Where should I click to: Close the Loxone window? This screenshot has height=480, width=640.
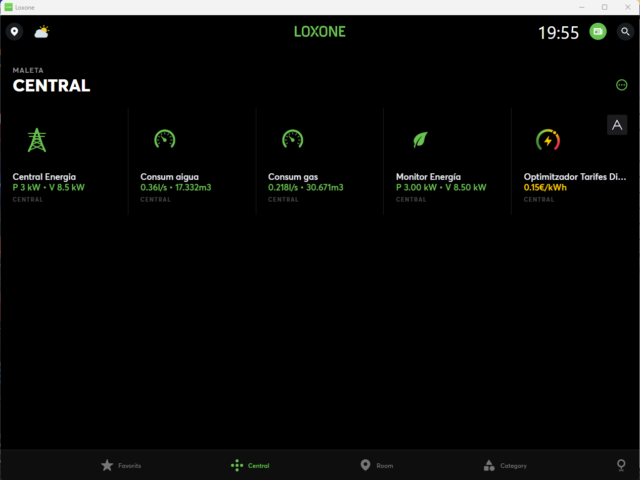coord(628,7)
